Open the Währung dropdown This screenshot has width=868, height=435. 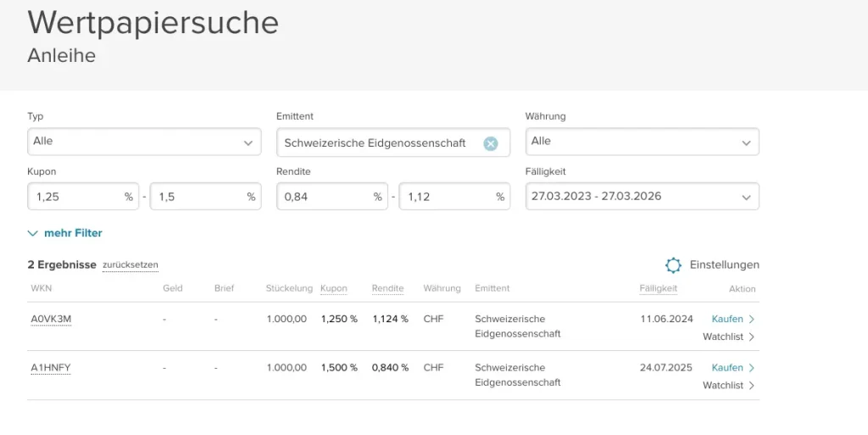click(642, 142)
